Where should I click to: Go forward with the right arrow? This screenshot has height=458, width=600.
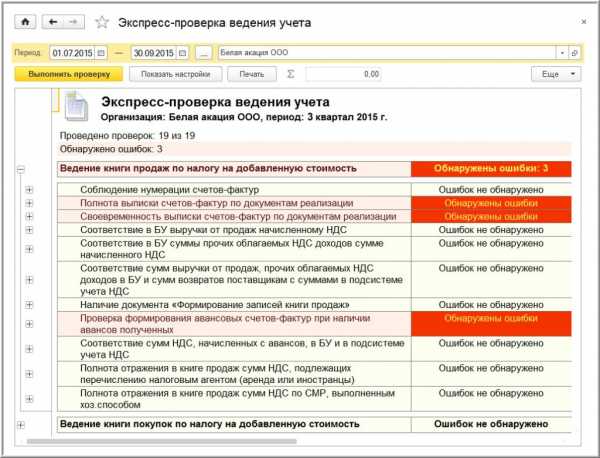[x=74, y=21]
